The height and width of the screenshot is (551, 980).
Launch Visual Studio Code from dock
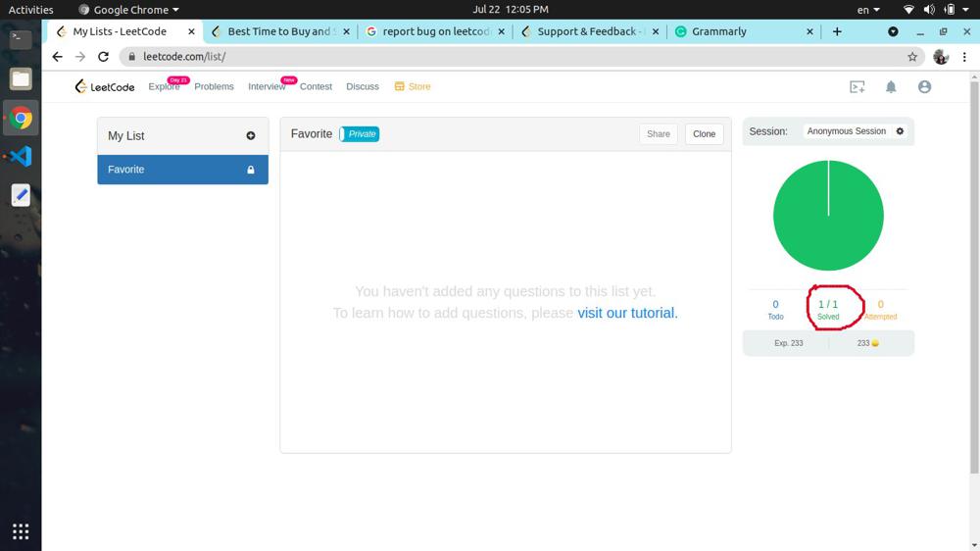point(21,157)
